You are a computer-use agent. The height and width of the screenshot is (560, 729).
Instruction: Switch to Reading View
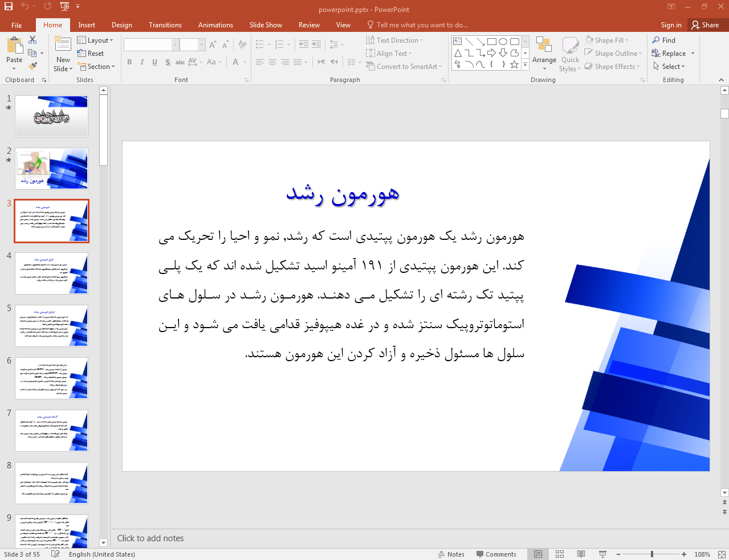(x=581, y=554)
